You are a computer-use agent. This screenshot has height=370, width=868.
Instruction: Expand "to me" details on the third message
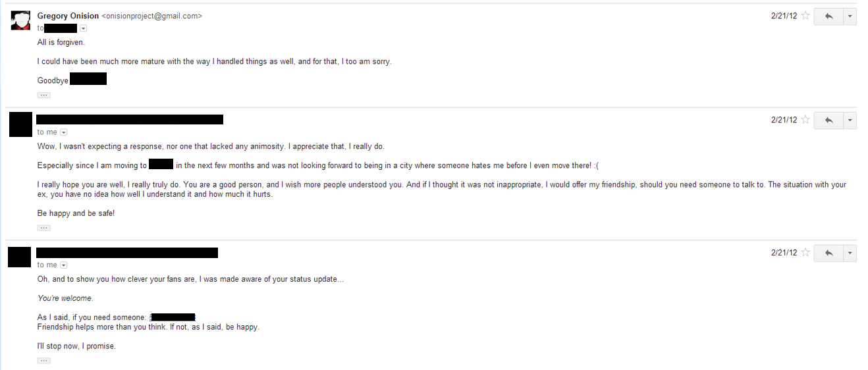click(x=64, y=265)
